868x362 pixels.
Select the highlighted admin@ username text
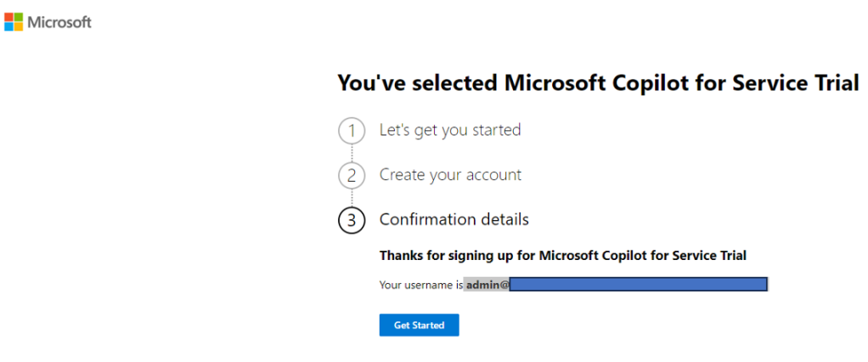[x=488, y=285]
